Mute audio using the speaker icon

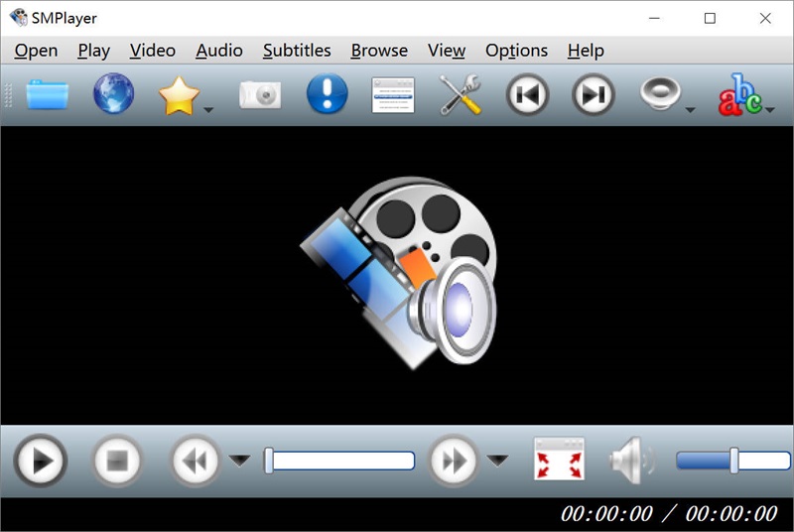pyautogui.click(x=630, y=461)
